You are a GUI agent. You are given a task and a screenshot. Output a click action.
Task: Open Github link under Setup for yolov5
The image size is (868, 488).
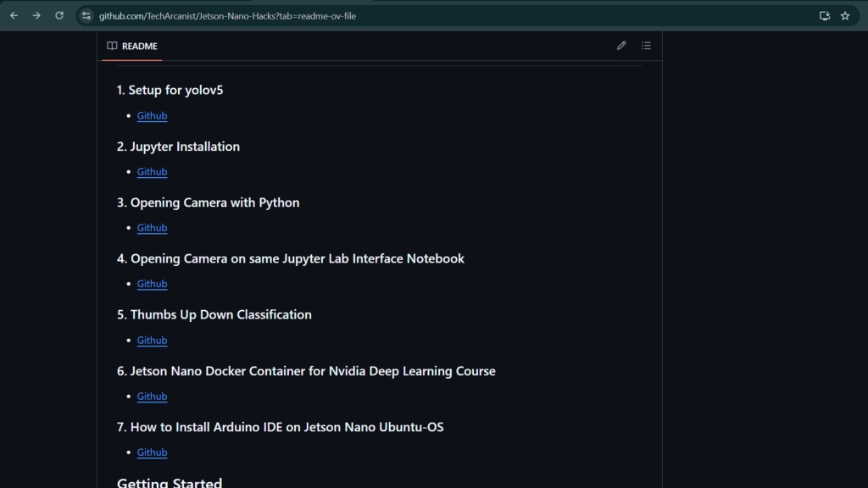coord(153,115)
